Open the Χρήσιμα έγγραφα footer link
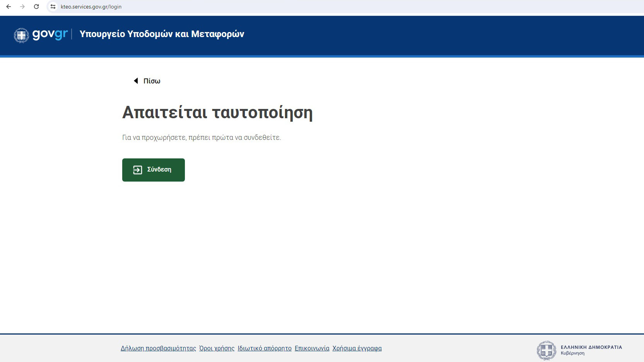 tap(357, 348)
